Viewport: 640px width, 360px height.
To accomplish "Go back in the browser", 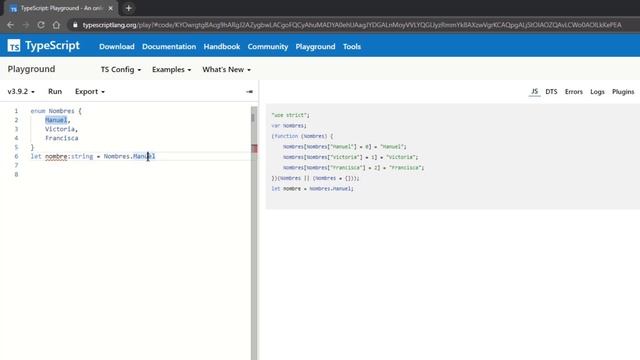I will (11, 25).
